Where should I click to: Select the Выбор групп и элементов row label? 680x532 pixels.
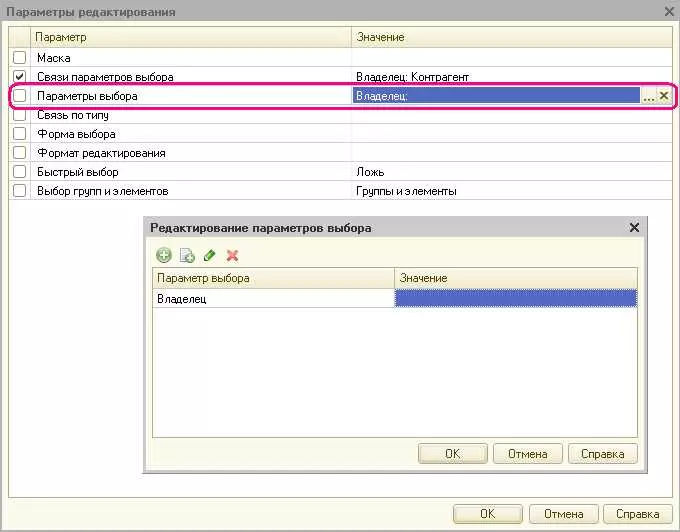tap(102, 191)
